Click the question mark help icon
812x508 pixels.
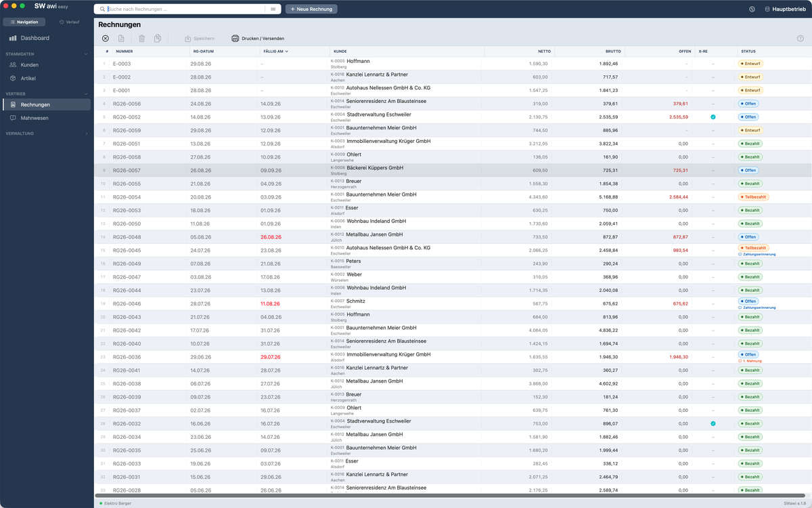pyautogui.click(x=800, y=39)
